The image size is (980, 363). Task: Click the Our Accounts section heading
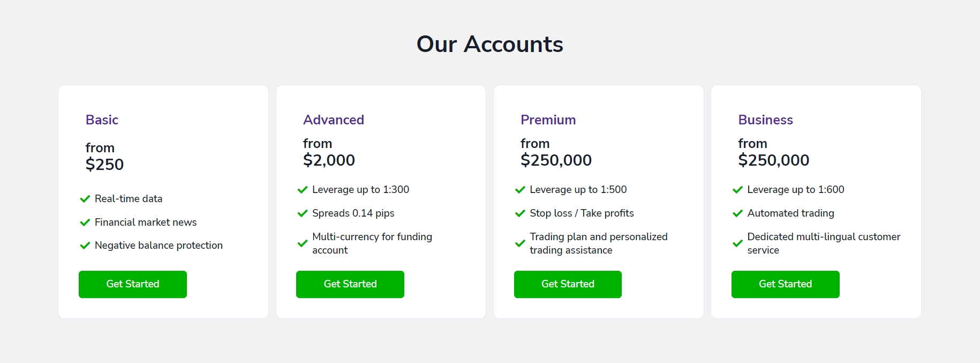click(489, 44)
